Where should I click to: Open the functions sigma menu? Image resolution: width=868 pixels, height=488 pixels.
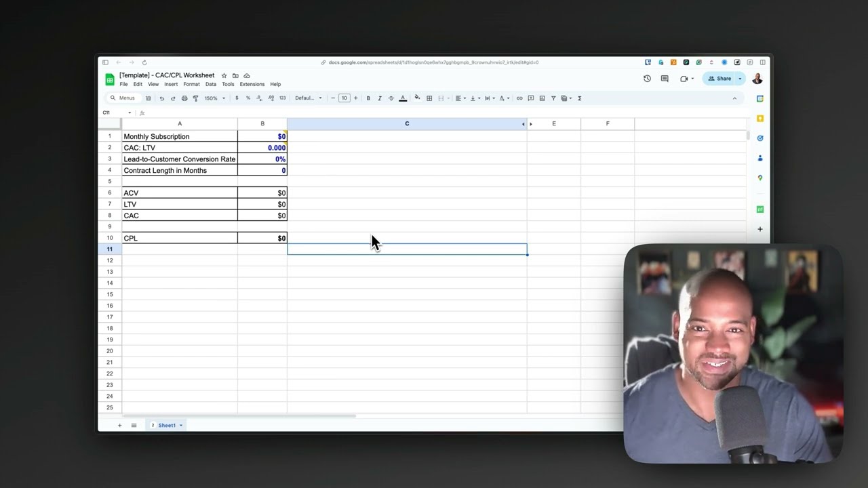tap(579, 98)
